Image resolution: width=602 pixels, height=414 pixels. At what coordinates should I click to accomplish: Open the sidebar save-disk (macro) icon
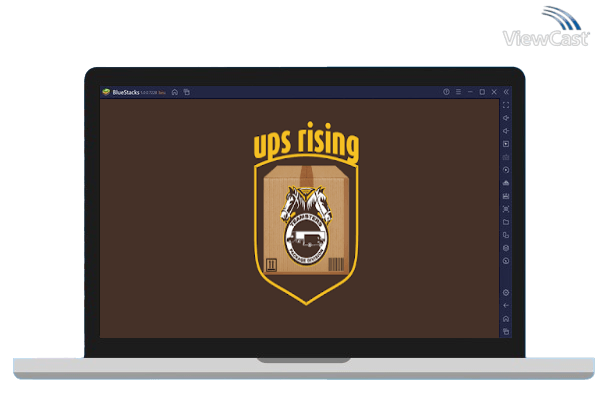tap(506, 196)
